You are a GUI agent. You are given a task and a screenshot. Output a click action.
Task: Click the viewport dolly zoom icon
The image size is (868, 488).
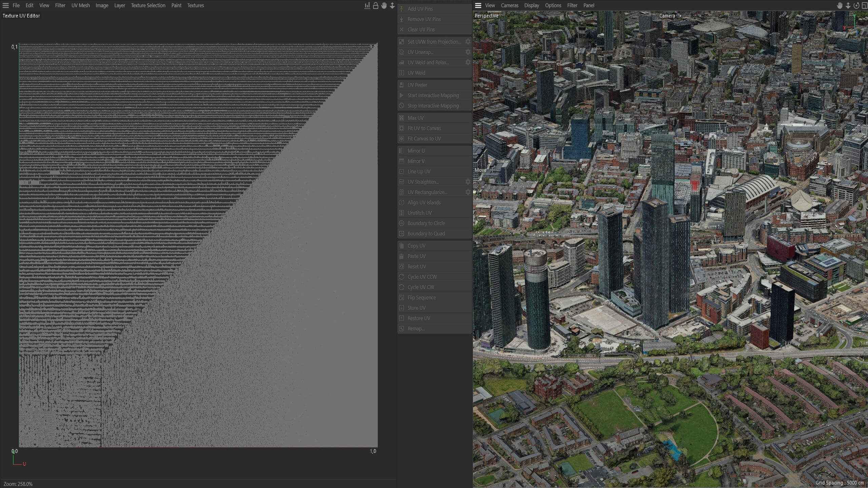click(848, 5)
